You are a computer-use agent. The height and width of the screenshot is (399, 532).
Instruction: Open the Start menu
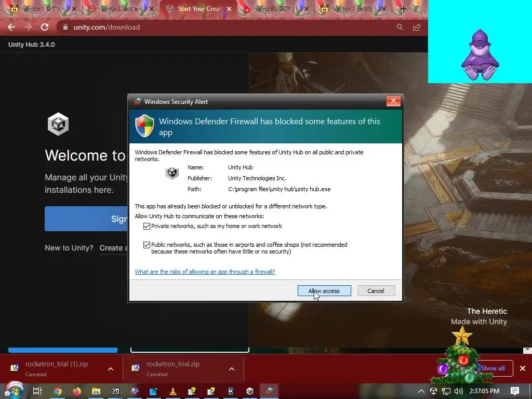[x=14, y=391]
